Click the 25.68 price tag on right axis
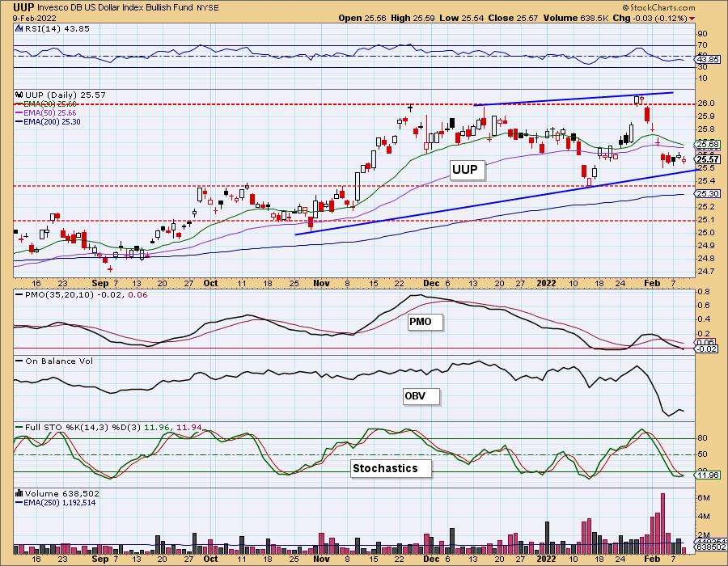728x566 pixels. point(709,145)
